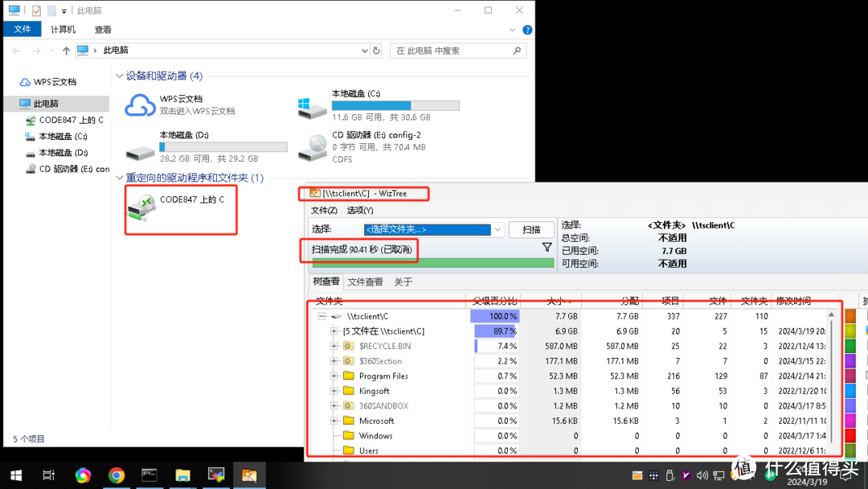868x489 pixels.
Task: Sort by 项目 column header
Action: (663, 301)
